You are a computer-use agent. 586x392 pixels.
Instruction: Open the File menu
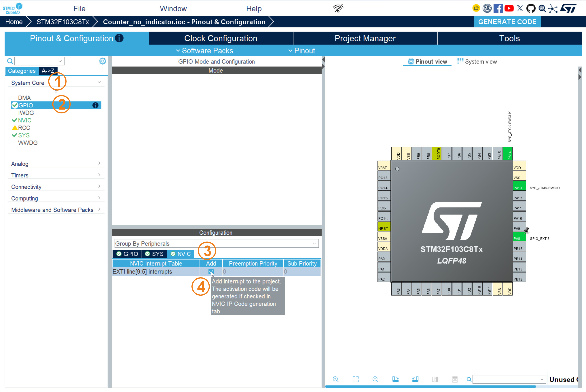[79, 8]
